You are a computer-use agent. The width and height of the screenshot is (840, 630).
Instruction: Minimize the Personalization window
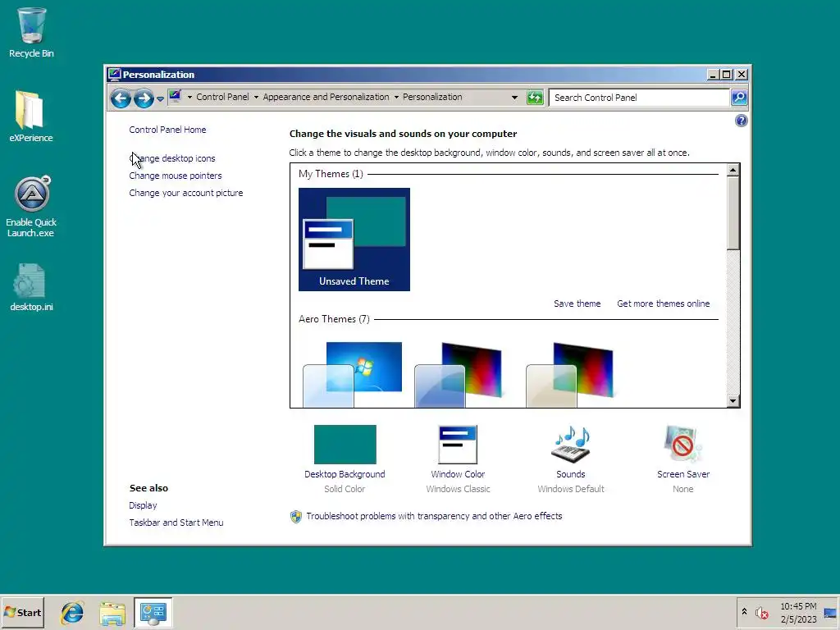pyautogui.click(x=713, y=75)
